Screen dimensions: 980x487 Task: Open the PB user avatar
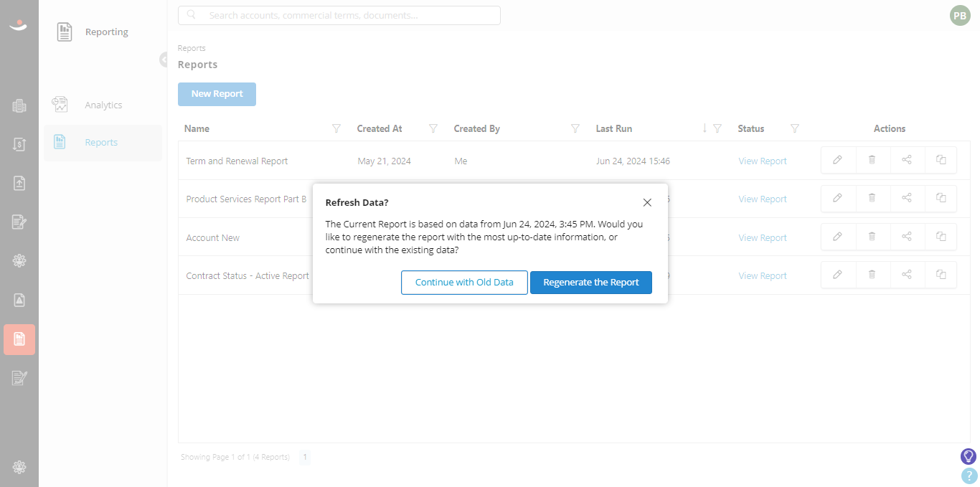click(x=960, y=16)
